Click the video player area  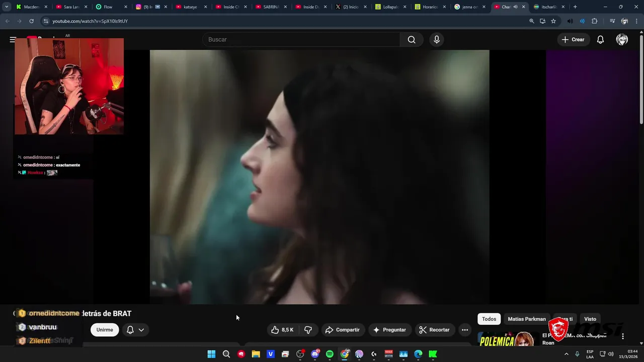(319, 177)
